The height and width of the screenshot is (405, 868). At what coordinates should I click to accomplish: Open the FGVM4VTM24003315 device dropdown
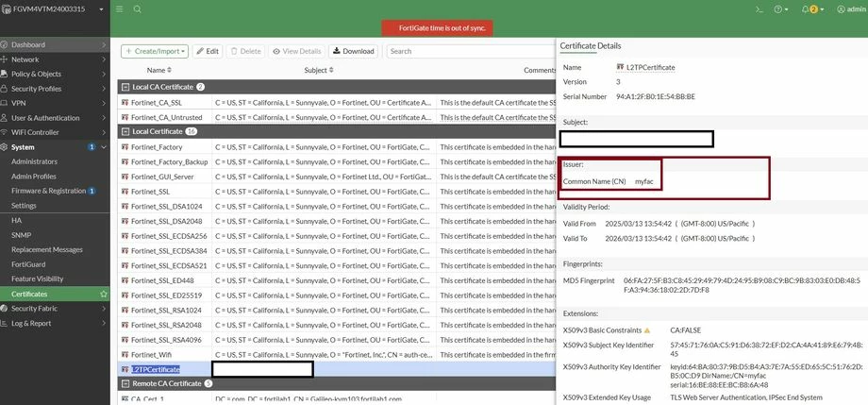(x=53, y=8)
